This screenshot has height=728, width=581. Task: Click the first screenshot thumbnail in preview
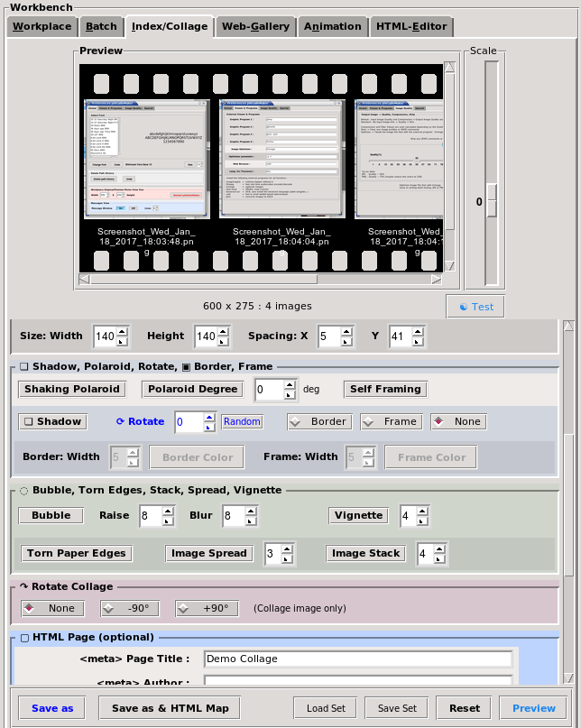point(147,159)
